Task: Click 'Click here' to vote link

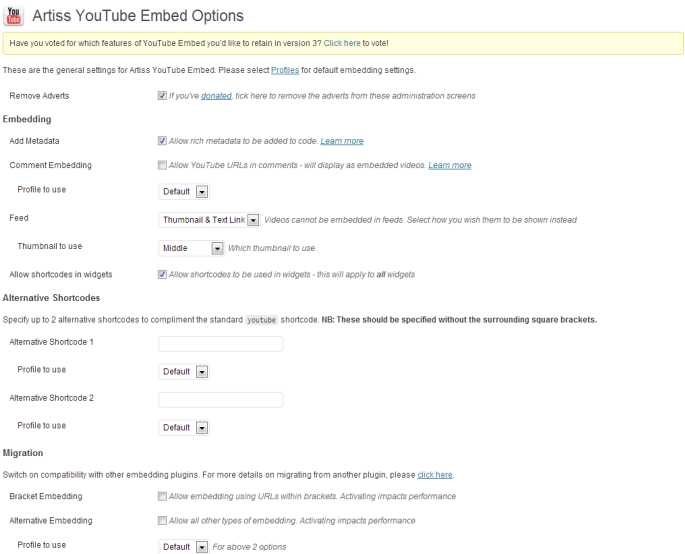Action: click(x=342, y=43)
